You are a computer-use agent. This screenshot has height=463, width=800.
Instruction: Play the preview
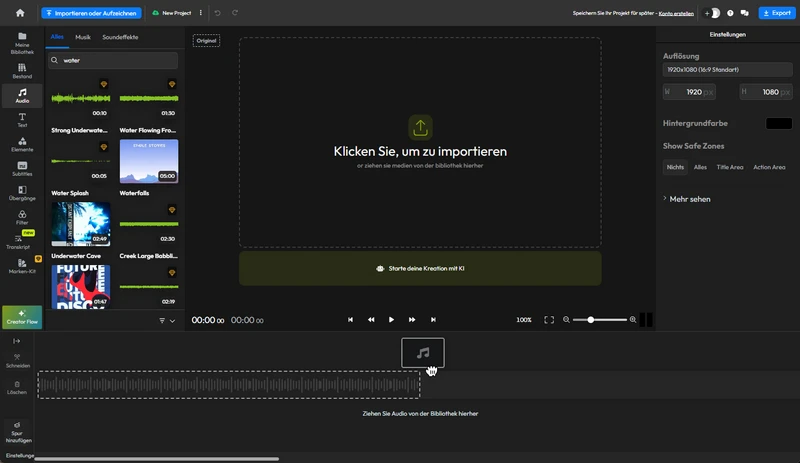(x=391, y=320)
